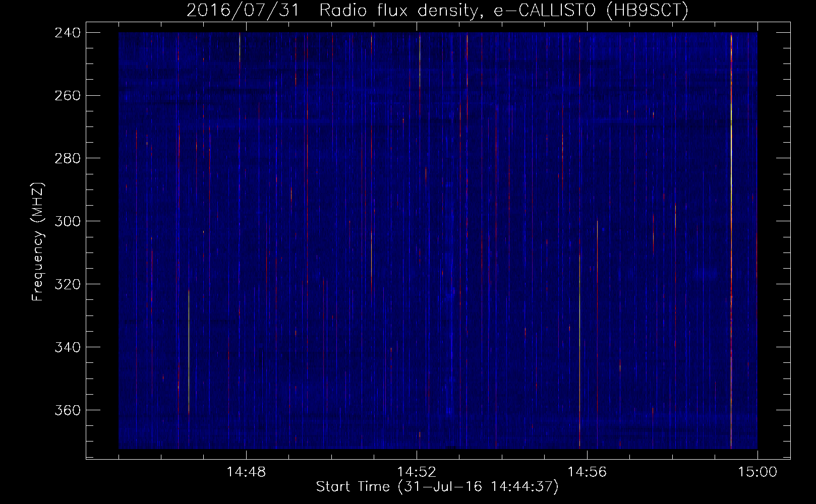Click the 240 frequency tick label
This screenshot has height=504, width=816.
(x=67, y=32)
